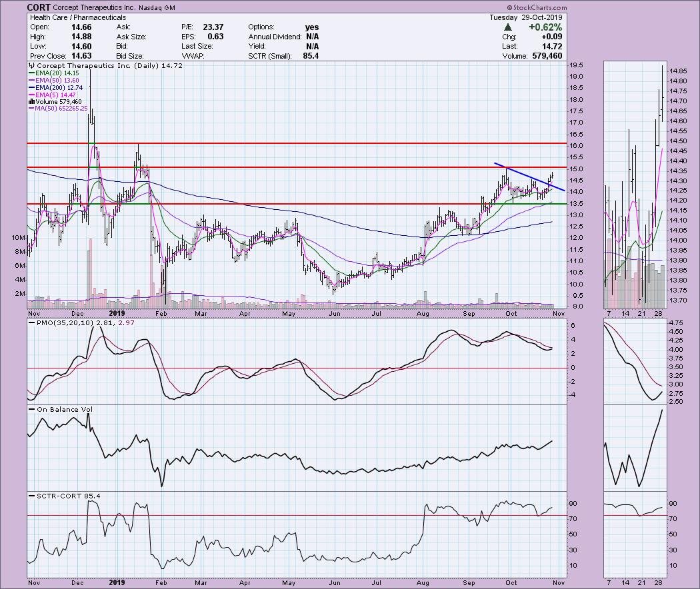Select the Nasdaq GM exchange label
This screenshot has height=589, width=700.
coord(157,8)
